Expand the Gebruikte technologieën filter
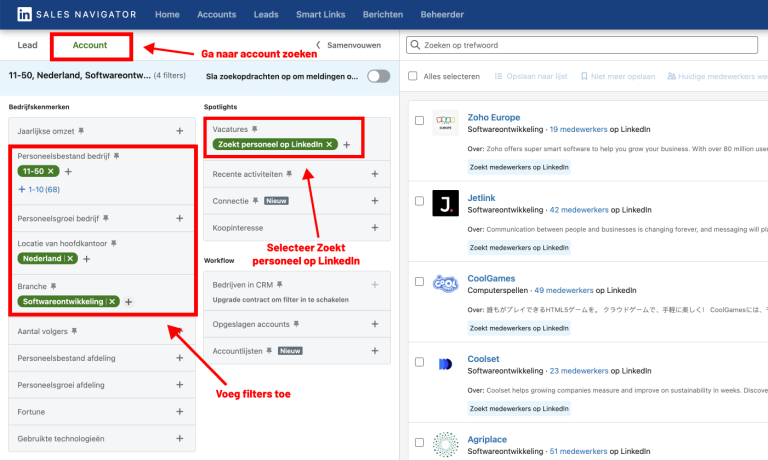 (x=180, y=438)
